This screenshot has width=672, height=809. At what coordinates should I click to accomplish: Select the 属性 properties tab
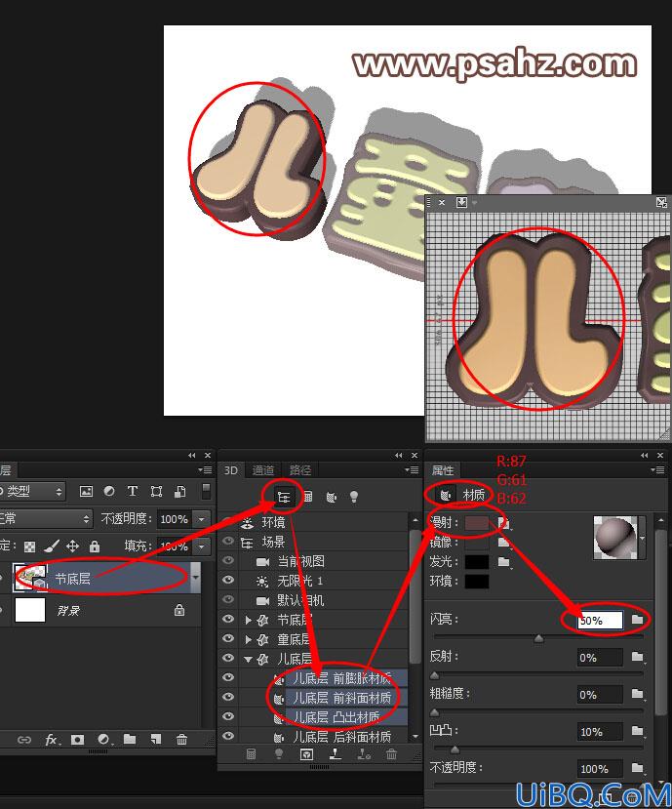tap(443, 470)
